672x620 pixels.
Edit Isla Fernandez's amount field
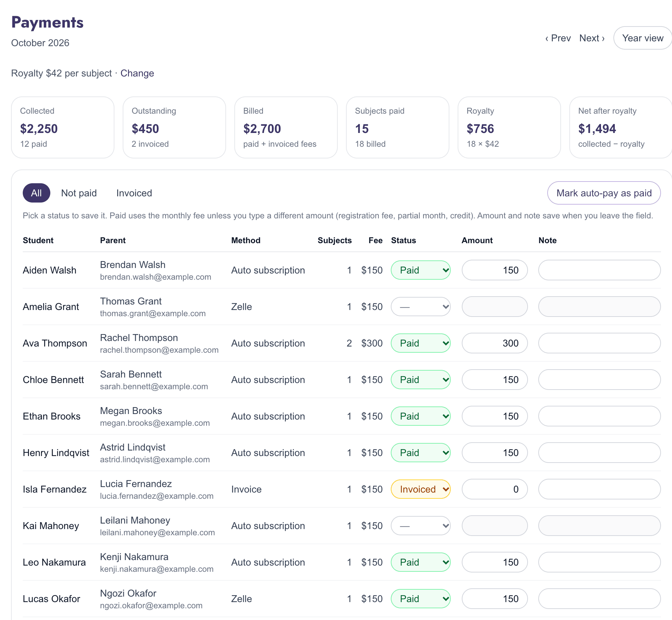(x=495, y=489)
